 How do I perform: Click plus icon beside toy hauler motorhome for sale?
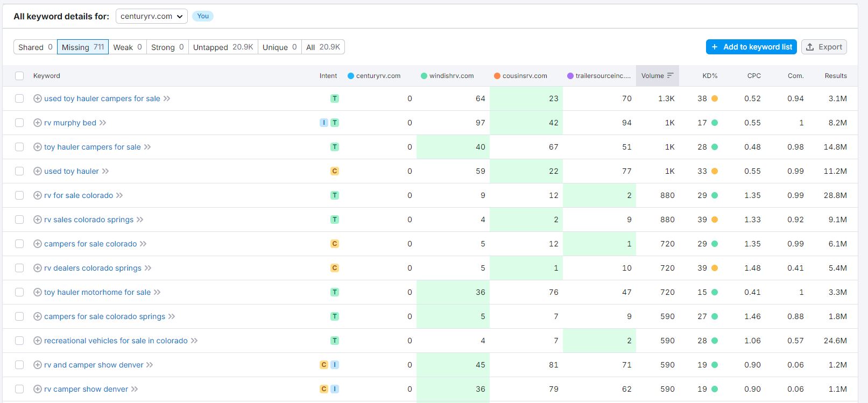point(38,292)
